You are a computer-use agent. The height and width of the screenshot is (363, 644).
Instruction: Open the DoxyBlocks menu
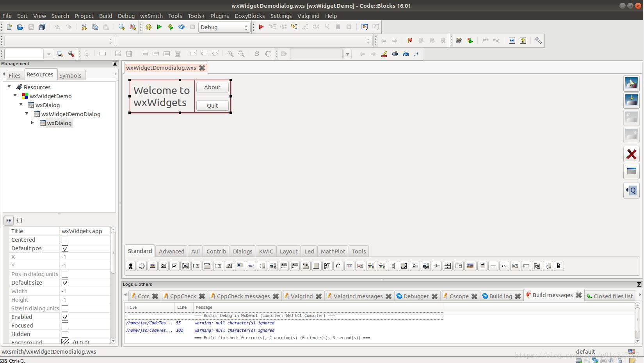(249, 16)
